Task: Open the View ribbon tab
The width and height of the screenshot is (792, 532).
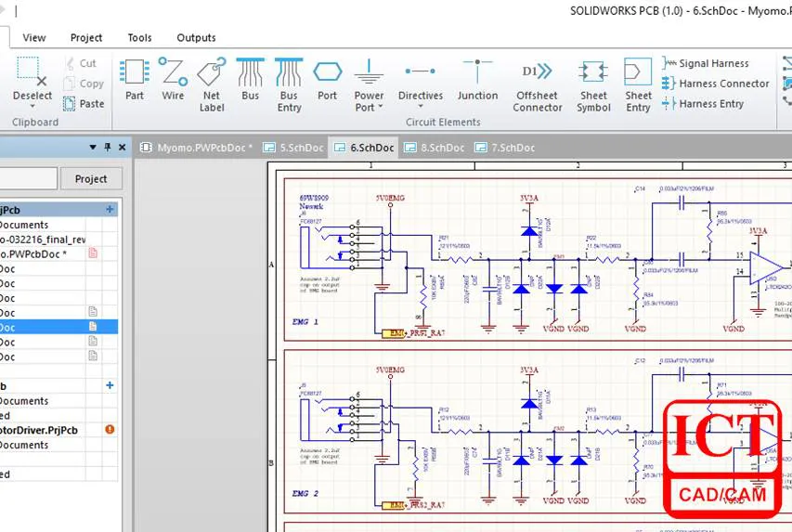Action: tap(34, 37)
